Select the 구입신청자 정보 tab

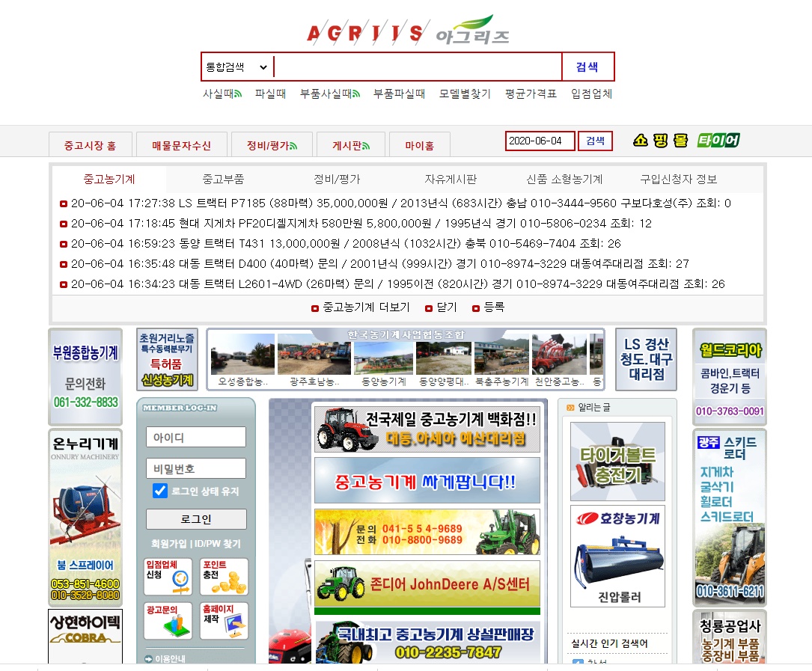click(678, 179)
